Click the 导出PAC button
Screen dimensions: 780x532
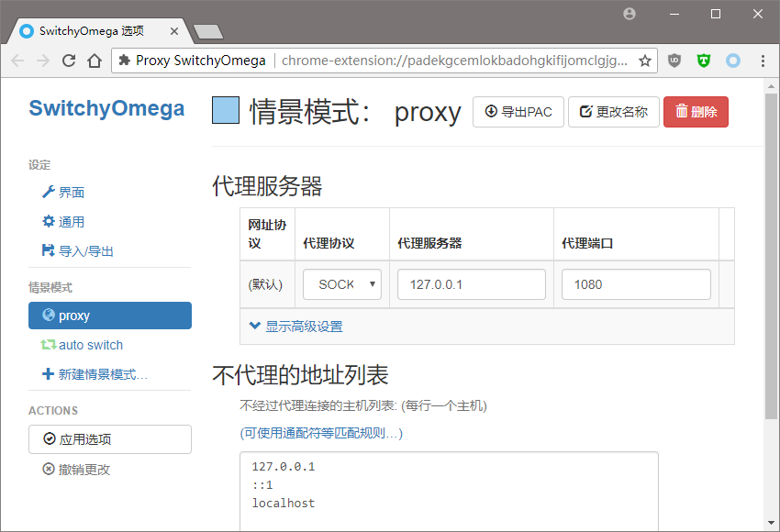coord(518,112)
